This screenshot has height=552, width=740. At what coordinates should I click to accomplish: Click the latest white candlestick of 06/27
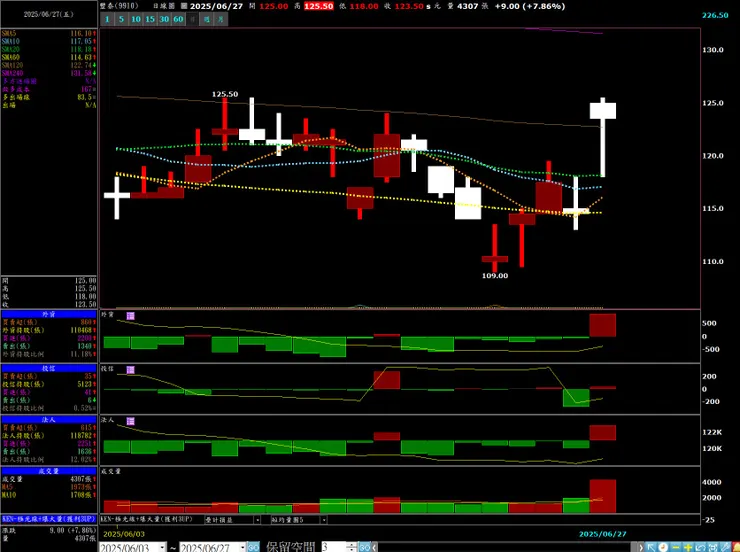[603, 111]
